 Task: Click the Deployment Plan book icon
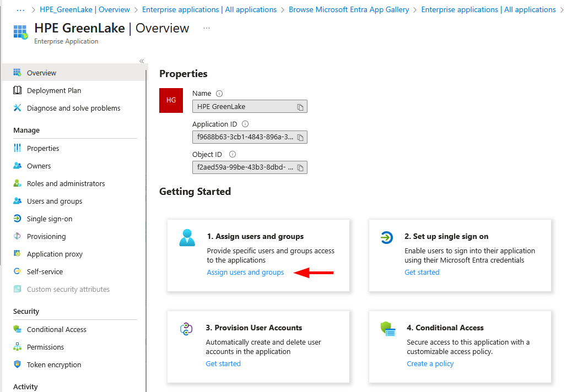[17, 90]
